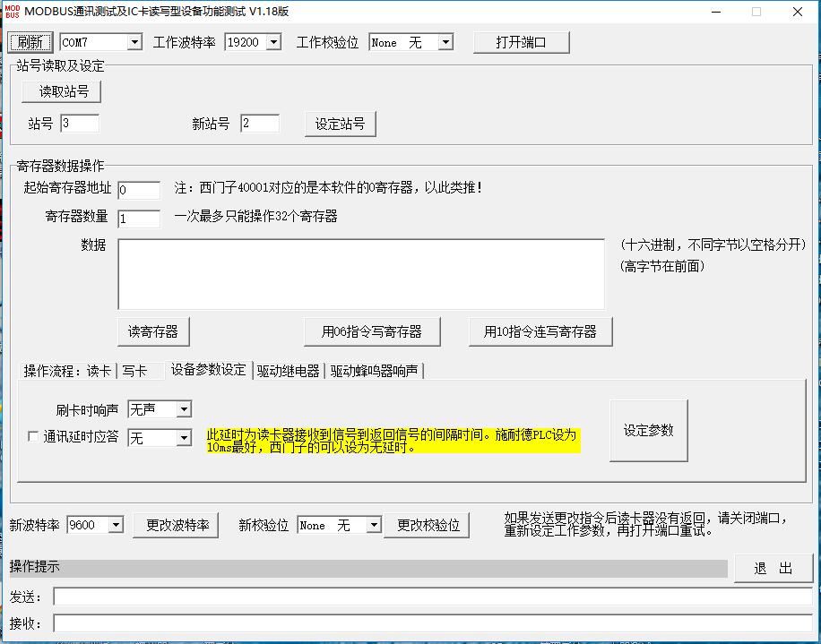821x644 pixels.
Task: Click inside the 发送 send input field
Action: 359,595
